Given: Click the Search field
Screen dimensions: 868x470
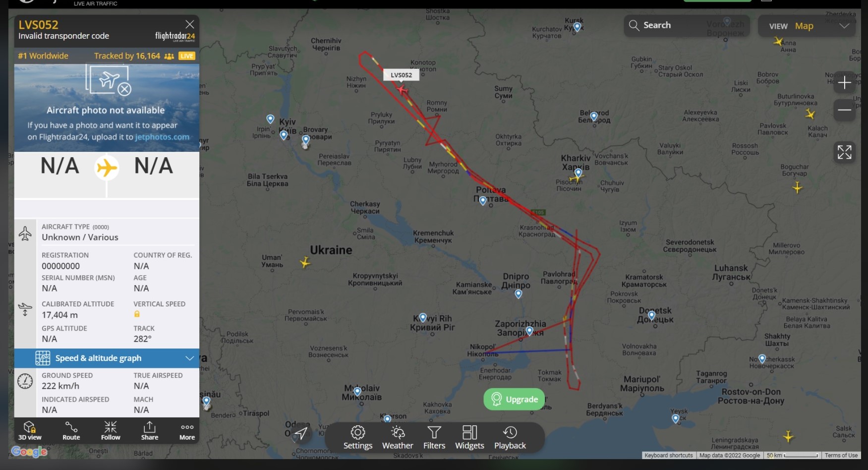Looking at the screenshot, I should 687,25.
